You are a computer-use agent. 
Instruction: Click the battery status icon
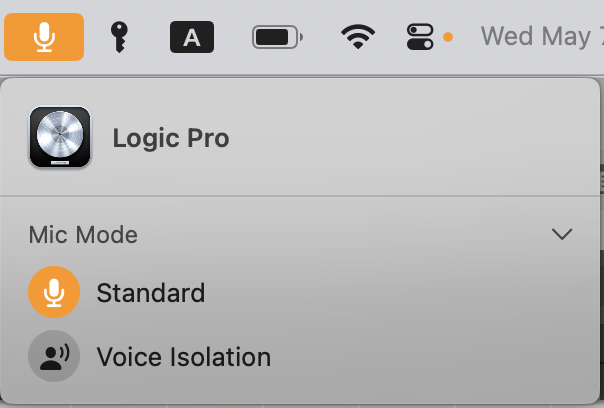pyautogui.click(x=277, y=37)
